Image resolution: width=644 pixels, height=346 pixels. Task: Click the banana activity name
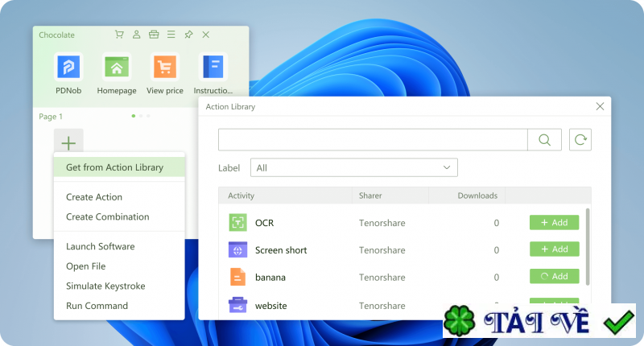(270, 278)
